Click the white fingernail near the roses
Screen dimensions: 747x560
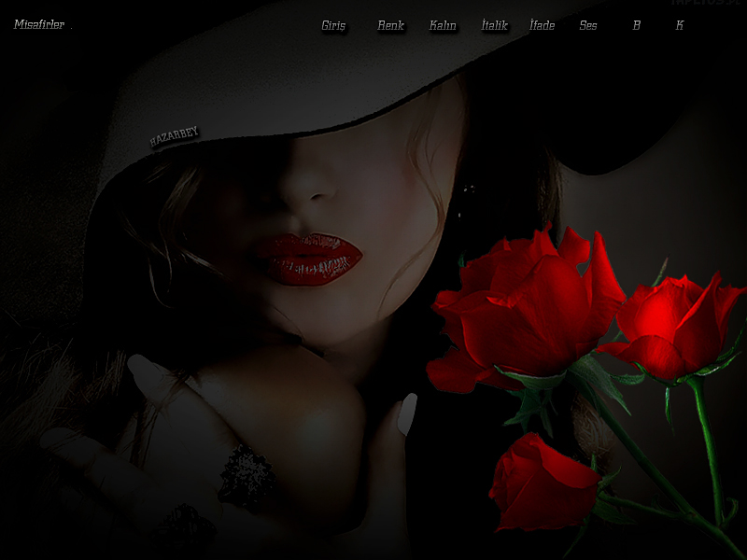click(x=407, y=413)
